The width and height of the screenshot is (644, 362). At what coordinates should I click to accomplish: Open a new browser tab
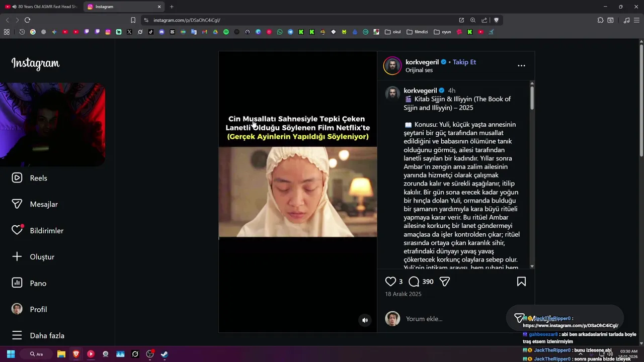pyautogui.click(x=172, y=7)
